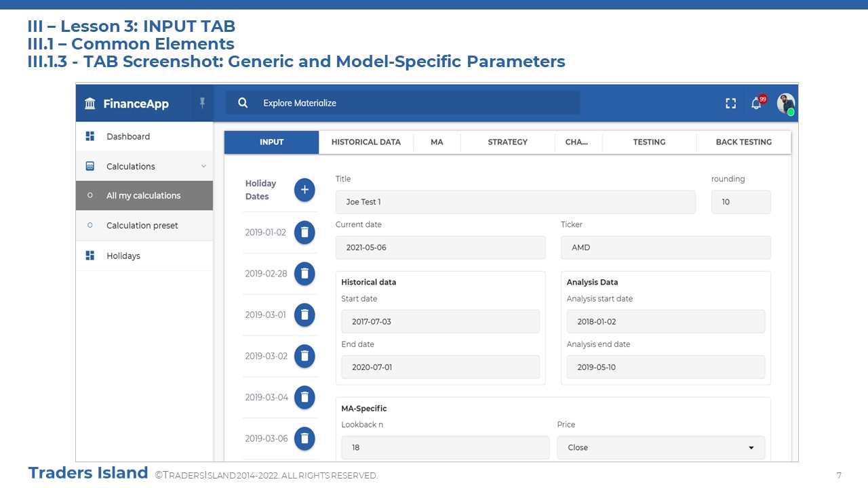The width and height of the screenshot is (868, 488).
Task: Click the Title field containing Joe Test 1
Action: (515, 202)
